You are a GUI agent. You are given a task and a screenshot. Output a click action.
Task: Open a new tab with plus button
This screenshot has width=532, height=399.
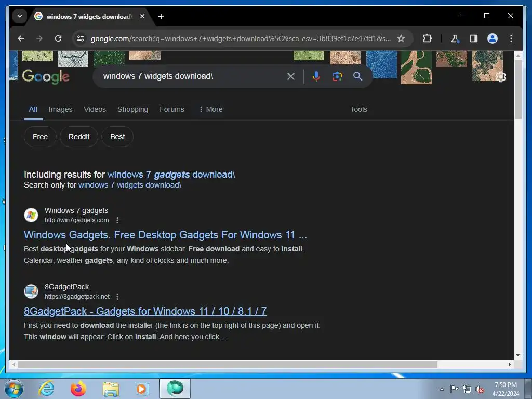pos(161,16)
